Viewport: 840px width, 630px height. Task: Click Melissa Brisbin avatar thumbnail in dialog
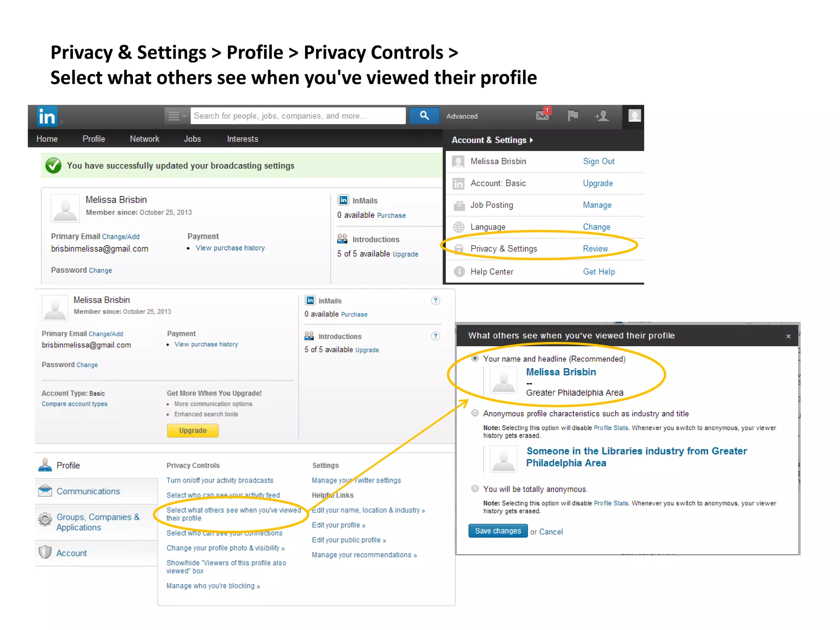(503, 381)
